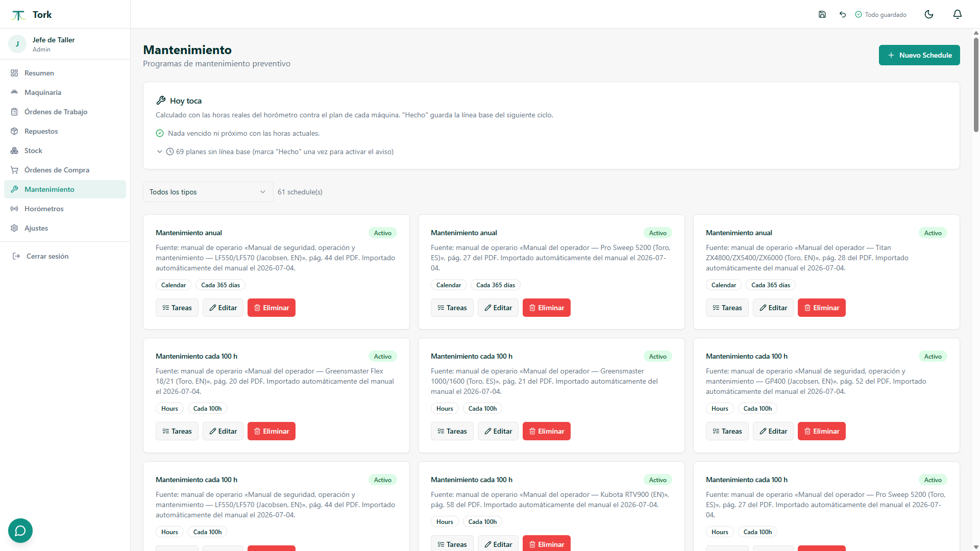Open the chat bubble support widget

[20, 531]
